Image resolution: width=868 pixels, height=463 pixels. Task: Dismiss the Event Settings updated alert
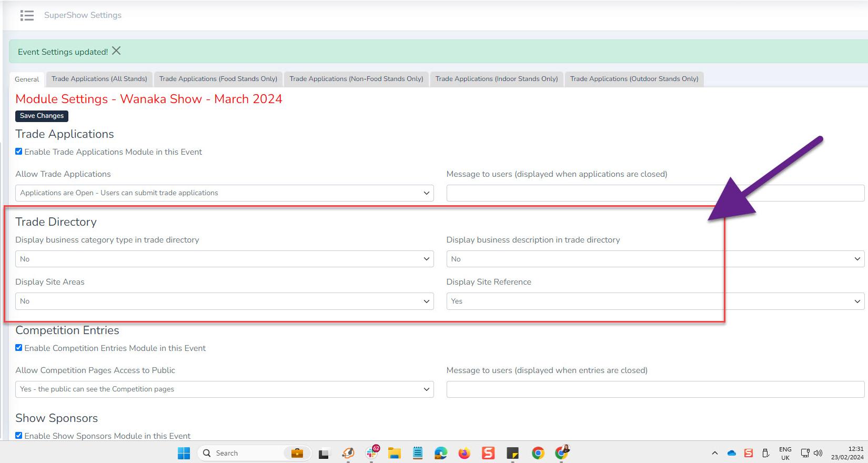tap(116, 51)
